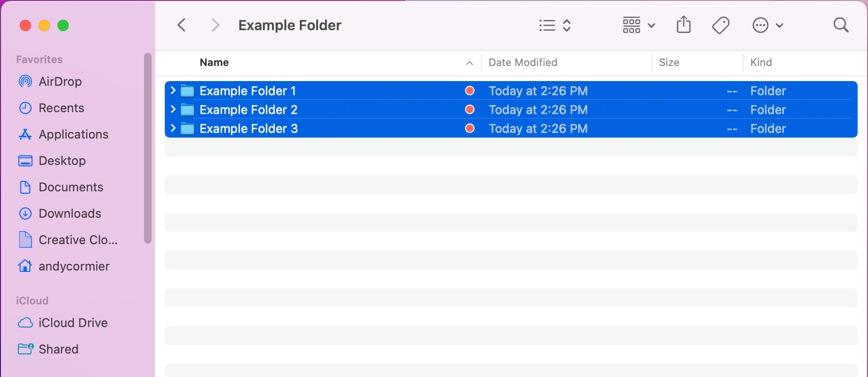Click the Example Folder 3 folder icon
868x377 pixels.
[x=187, y=129]
